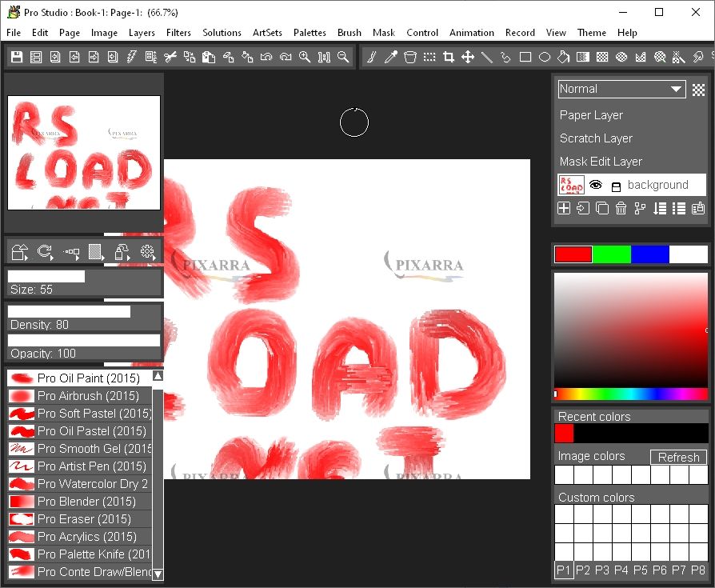Delete layer using trash can icon
Viewport: 715px width, 588px height.
621,209
